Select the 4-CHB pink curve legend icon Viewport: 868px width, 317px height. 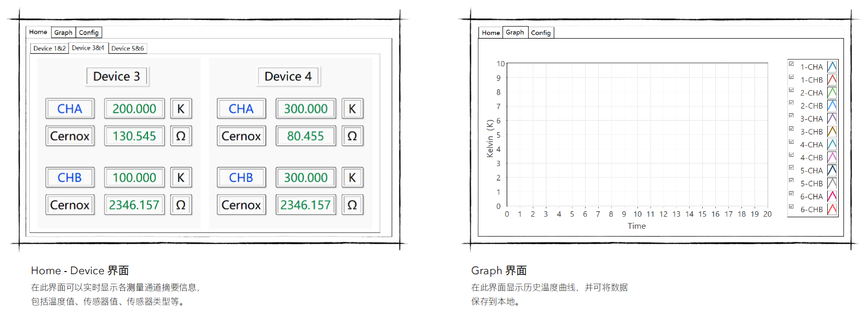[x=832, y=157]
